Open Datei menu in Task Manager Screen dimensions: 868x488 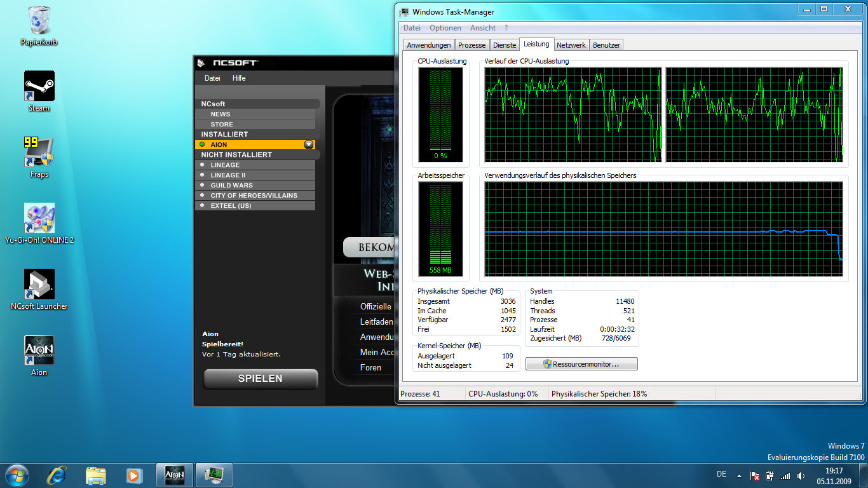tap(412, 28)
